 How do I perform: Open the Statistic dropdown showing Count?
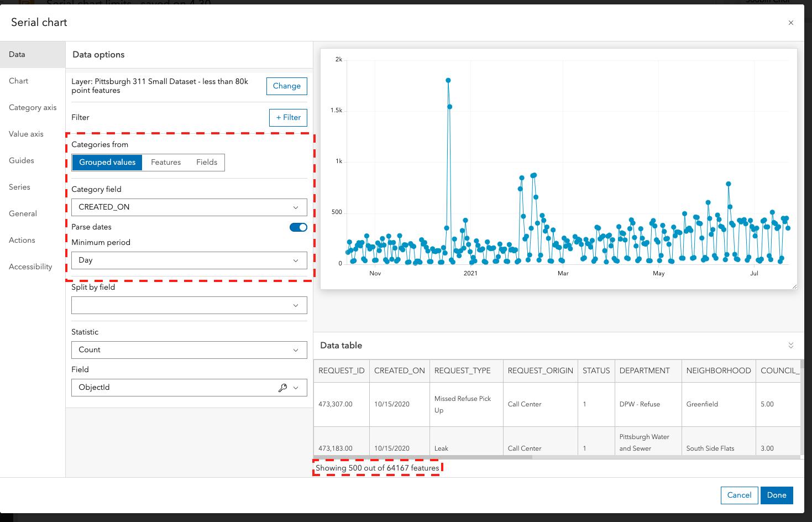188,349
